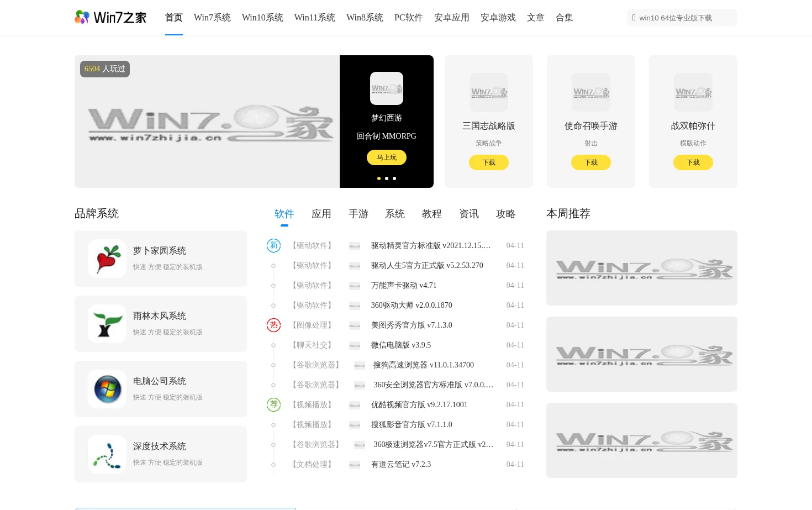The height and width of the screenshot is (510, 812).
Task: Open the 安卓游戏 navigation item
Action: [498, 18]
